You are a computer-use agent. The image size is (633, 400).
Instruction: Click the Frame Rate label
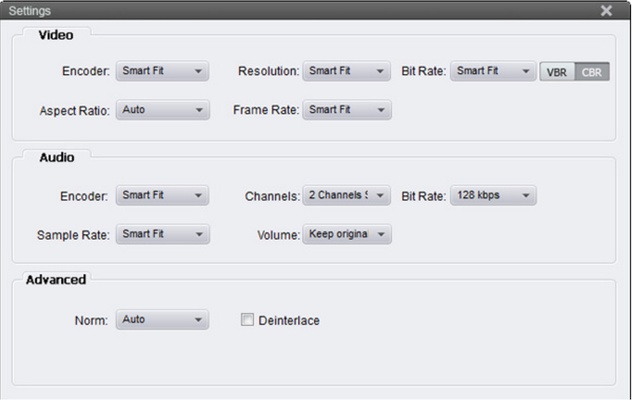266,110
